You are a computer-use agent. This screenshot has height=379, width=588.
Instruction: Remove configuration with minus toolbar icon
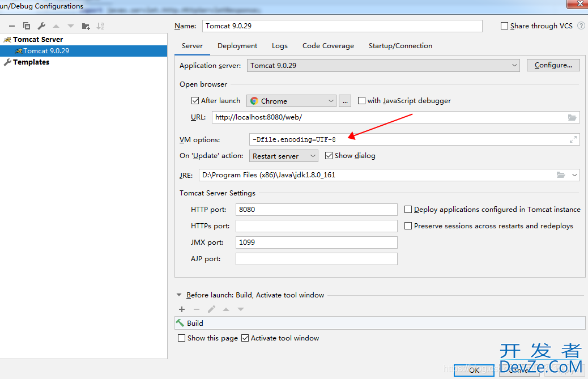click(12, 26)
